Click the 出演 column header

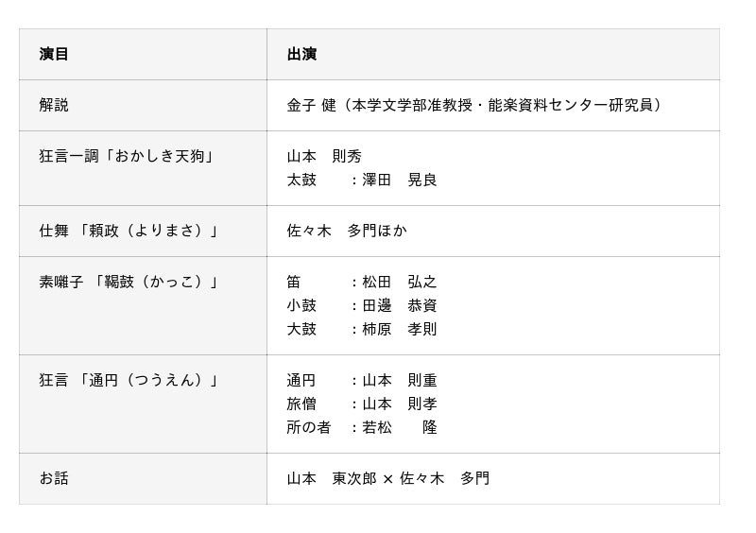301,54
